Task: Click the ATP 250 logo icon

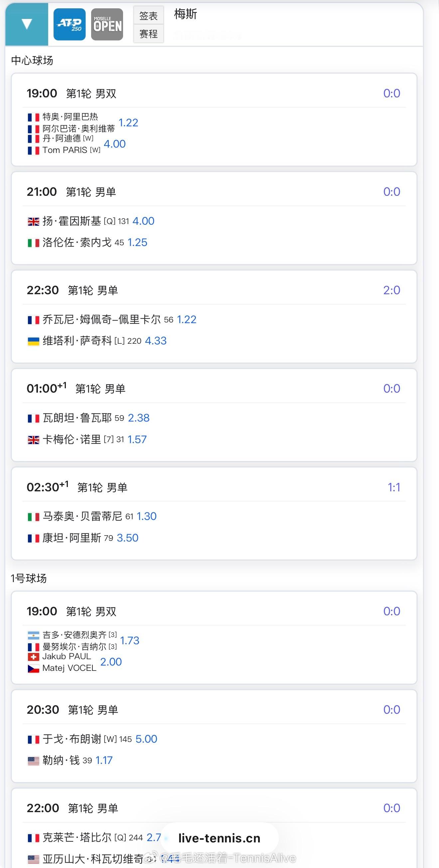Action: (70, 24)
